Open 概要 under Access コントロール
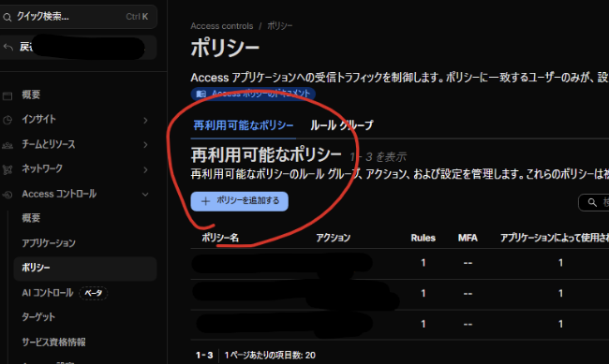 point(31,218)
